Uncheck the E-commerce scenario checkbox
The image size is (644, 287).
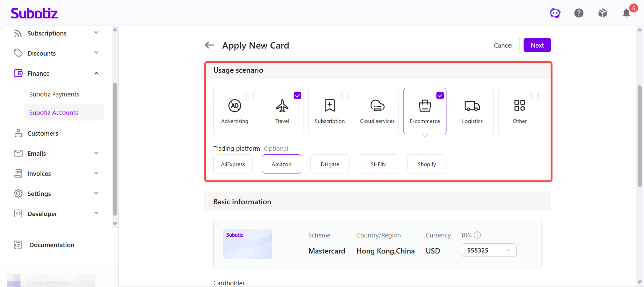pos(440,95)
